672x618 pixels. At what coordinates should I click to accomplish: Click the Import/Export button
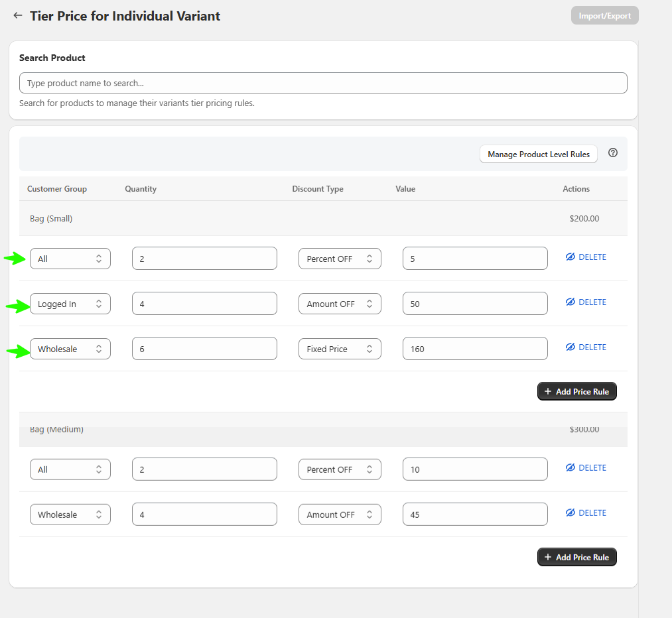coord(604,16)
